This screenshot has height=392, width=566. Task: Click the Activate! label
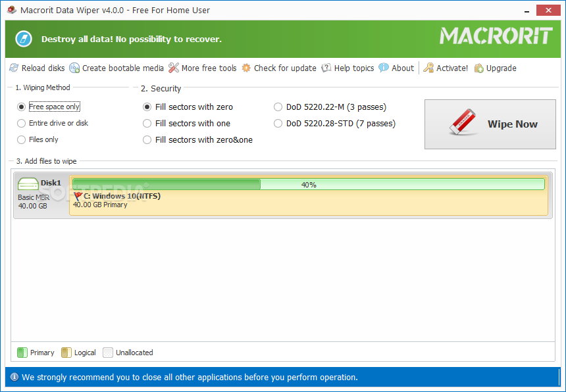[452, 68]
